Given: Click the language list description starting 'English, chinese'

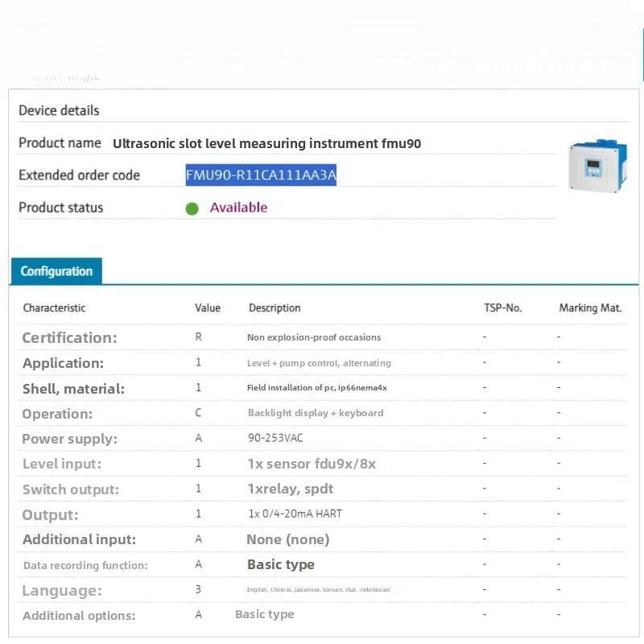Looking at the screenshot, I should click(x=318, y=590).
